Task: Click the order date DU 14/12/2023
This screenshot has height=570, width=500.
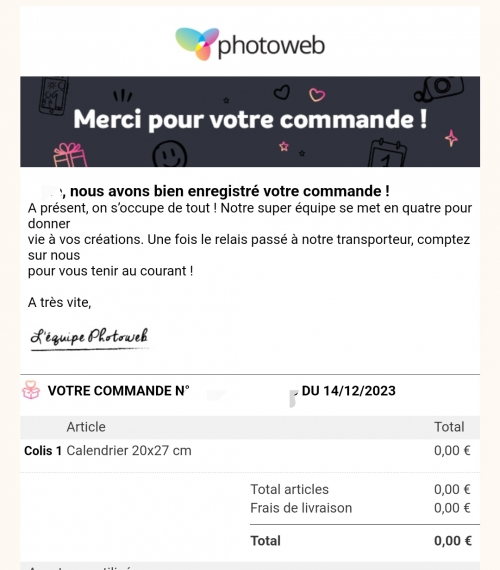Action: (x=348, y=391)
